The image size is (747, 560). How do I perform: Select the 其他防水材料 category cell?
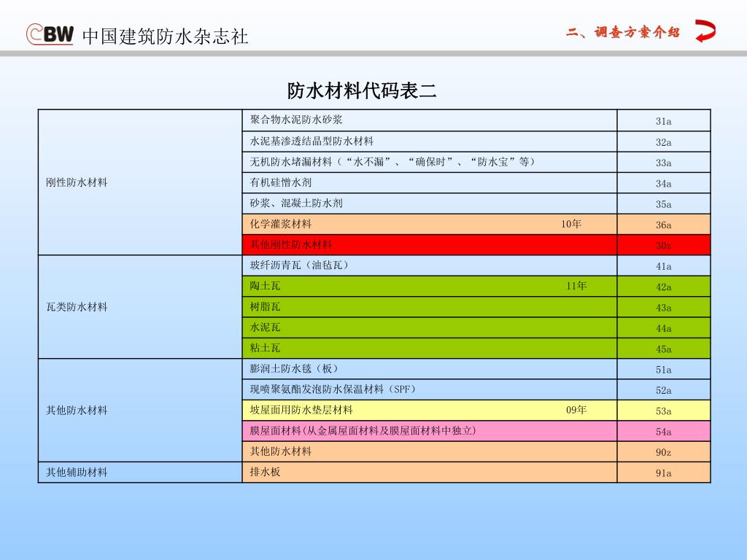click(x=140, y=410)
